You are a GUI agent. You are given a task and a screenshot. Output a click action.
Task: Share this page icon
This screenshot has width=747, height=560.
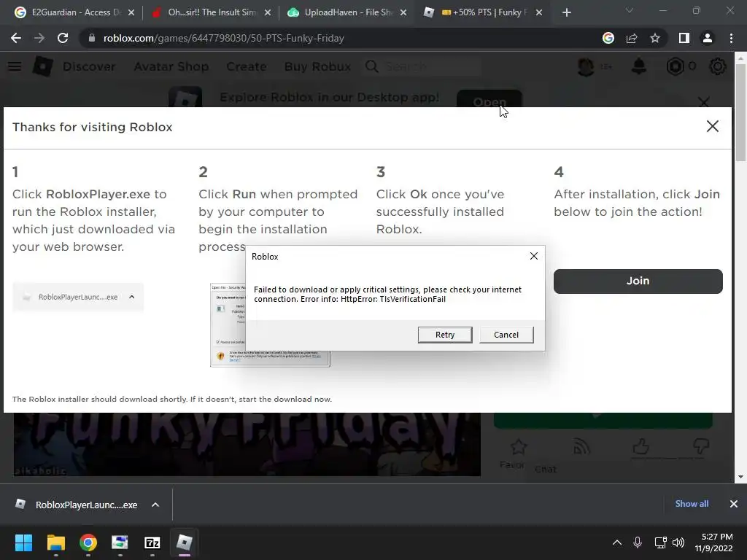(x=632, y=38)
